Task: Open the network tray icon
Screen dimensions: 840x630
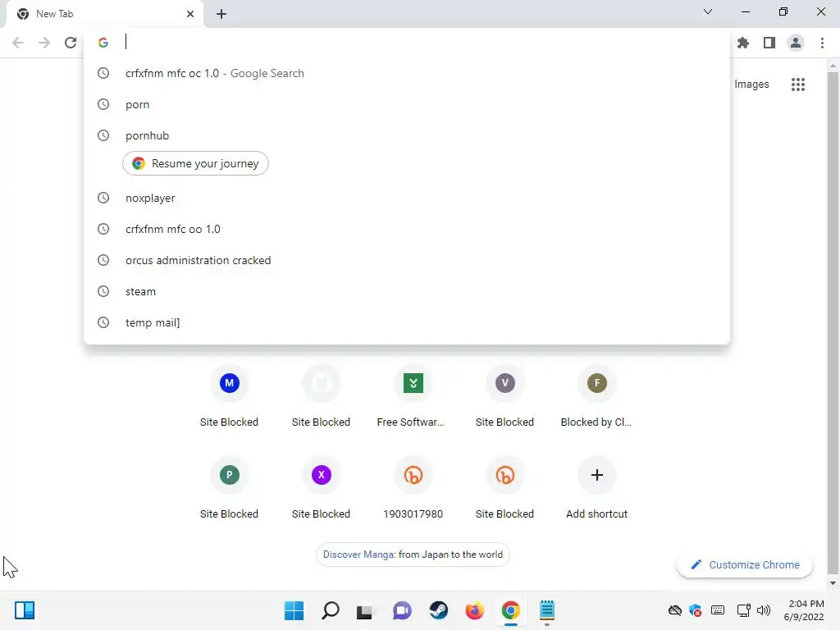Action: [743, 610]
